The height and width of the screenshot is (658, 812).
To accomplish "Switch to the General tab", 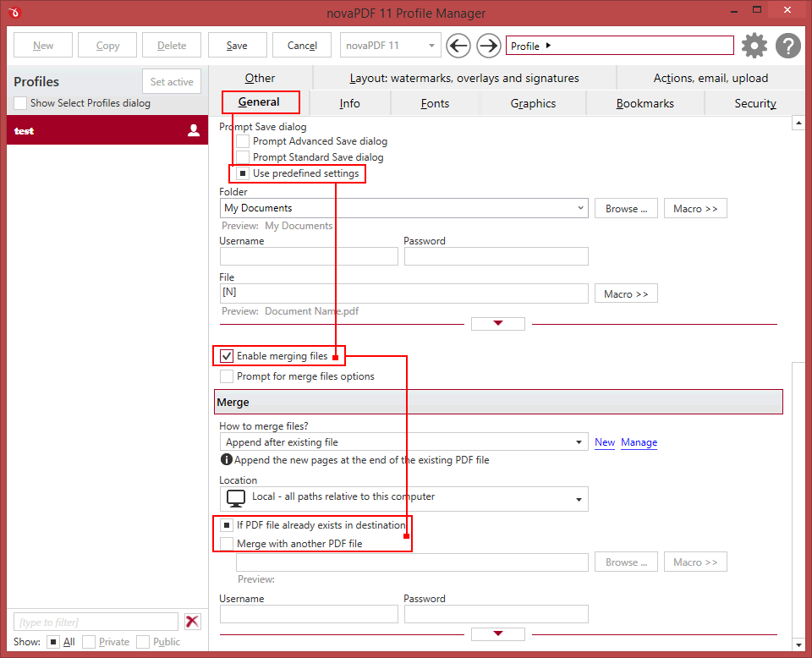I will click(x=259, y=102).
